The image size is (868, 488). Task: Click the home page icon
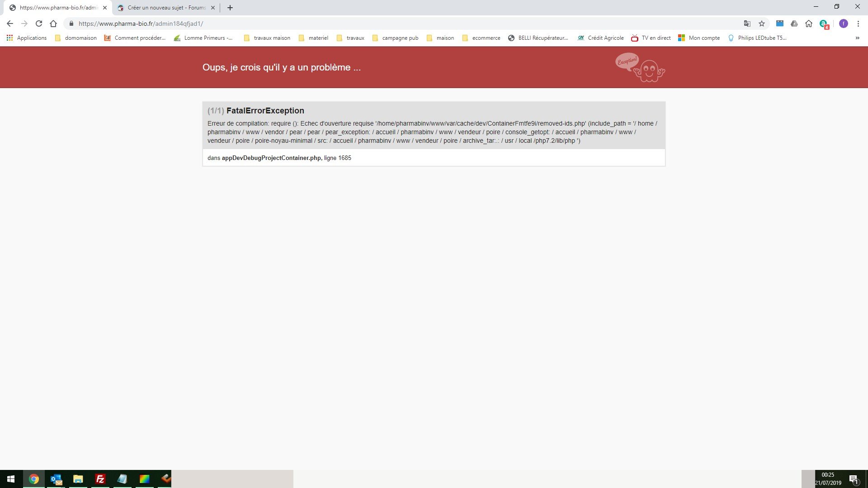(53, 23)
